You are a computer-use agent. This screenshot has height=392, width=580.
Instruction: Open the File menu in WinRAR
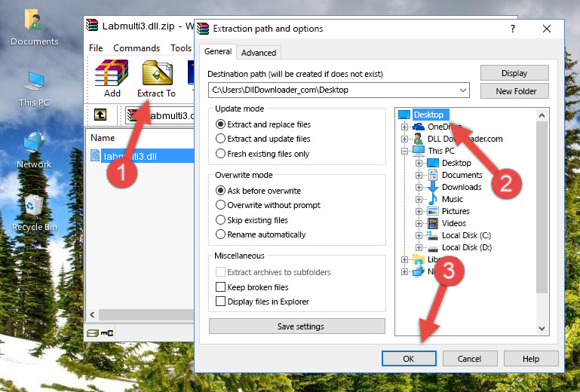96,48
